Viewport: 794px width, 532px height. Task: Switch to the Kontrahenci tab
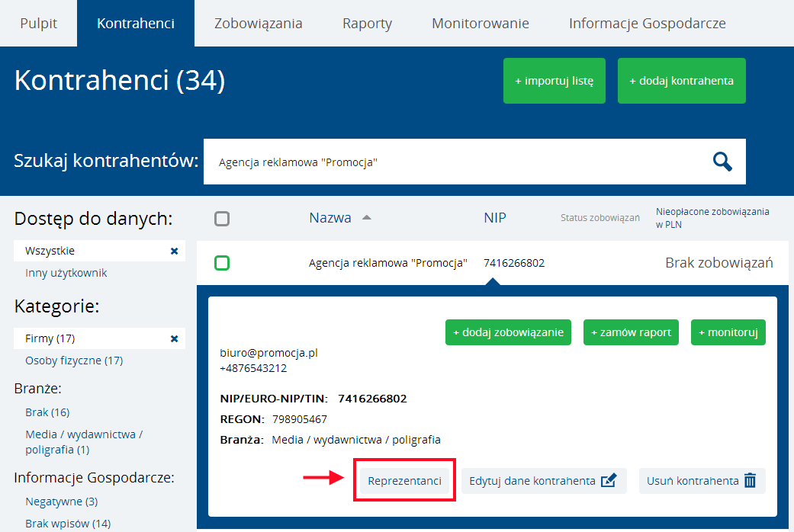click(136, 24)
